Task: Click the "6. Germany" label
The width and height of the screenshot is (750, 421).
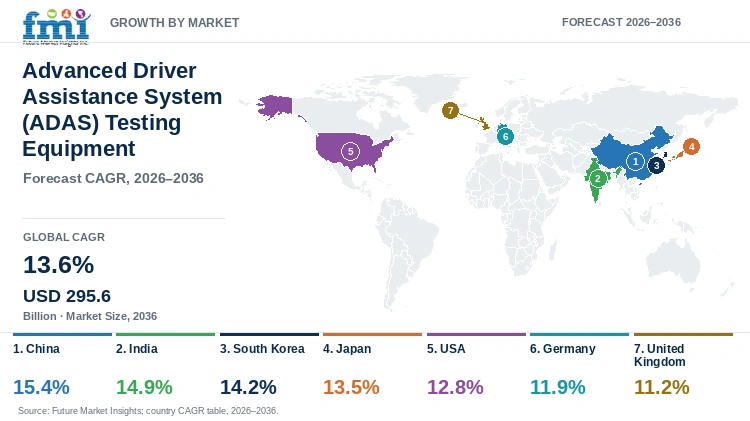Action: [x=562, y=349]
